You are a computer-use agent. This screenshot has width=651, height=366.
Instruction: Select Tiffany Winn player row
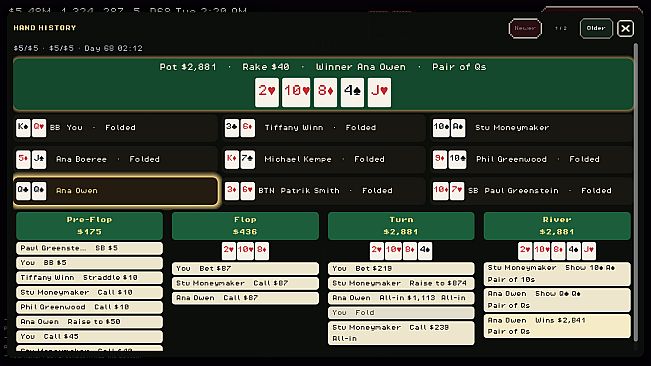[x=324, y=127]
